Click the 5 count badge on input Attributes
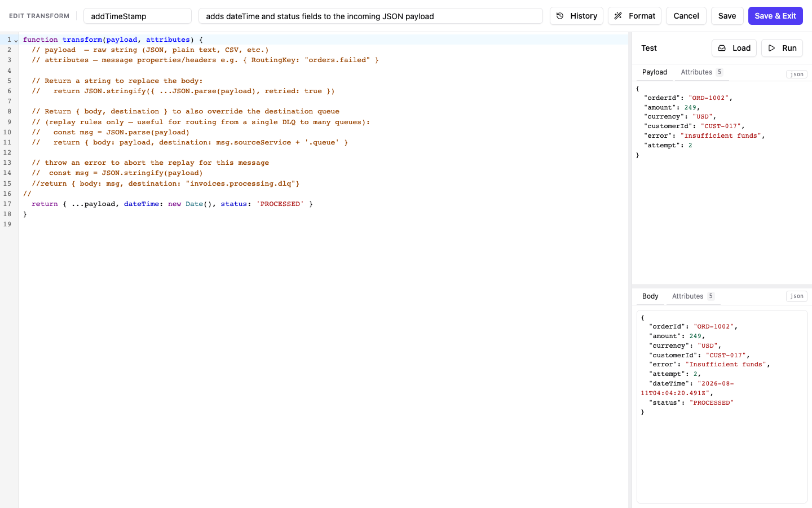812x508 pixels. tap(720, 72)
